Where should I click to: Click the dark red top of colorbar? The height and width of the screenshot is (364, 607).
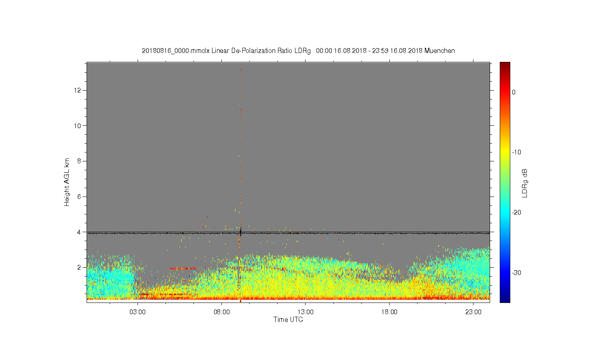click(x=505, y=65)
